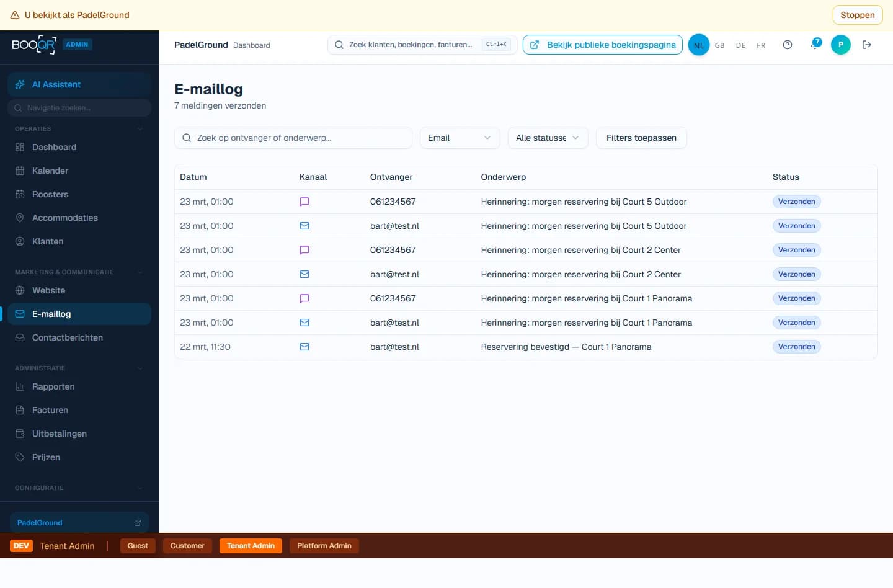Screen dimensions: 893x588
Task: Click the recipient or subject search field
Action: 293,138
